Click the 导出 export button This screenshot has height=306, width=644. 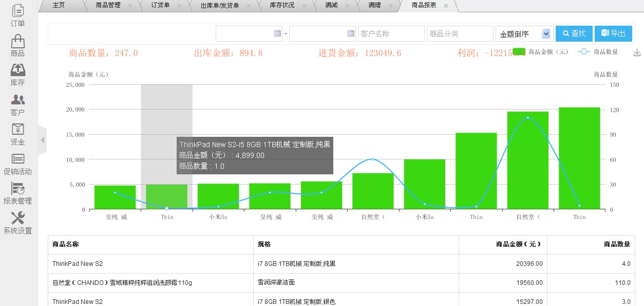pyautogui.click(x=613, y=33)
